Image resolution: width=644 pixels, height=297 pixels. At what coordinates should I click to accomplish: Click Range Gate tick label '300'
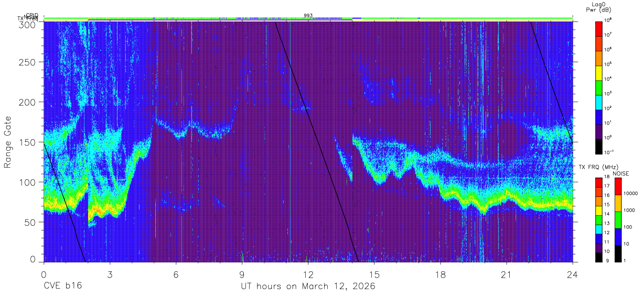click(x=27, y=24)
